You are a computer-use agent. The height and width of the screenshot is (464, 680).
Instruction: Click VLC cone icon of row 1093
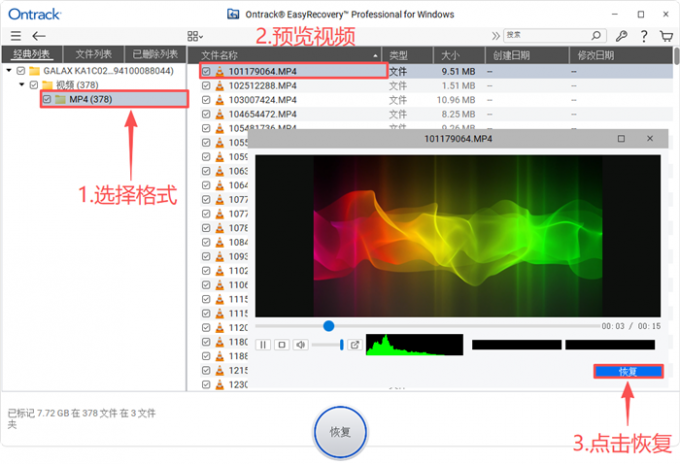(220, 257)
